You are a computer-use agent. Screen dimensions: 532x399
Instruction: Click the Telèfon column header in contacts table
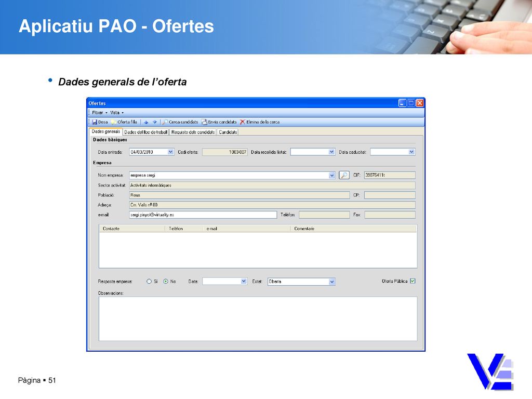click(183, 229)
